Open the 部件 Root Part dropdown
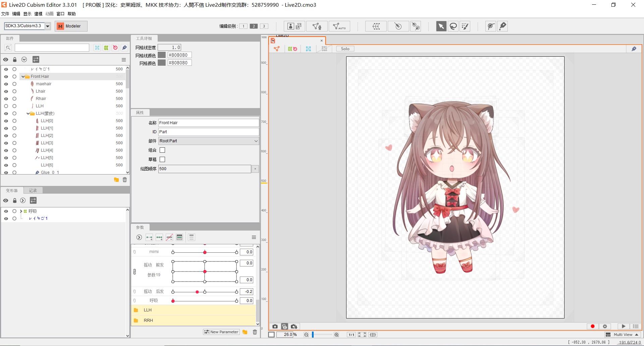This screenshot has width=644, height=346. point(209,141)
